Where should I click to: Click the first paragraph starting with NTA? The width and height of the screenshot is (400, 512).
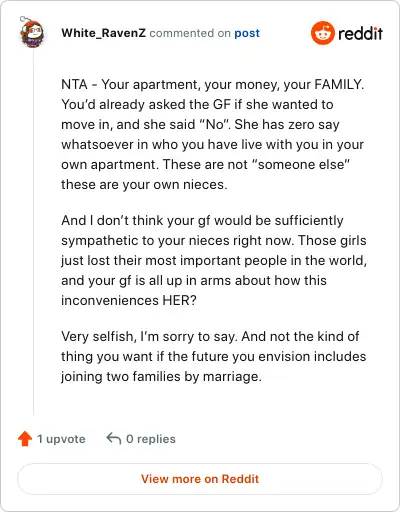tap(213, 134)
